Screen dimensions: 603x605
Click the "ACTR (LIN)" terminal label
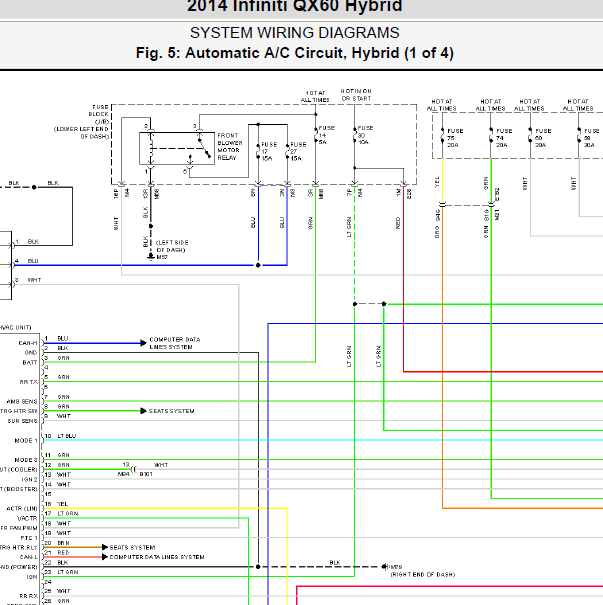22,509
